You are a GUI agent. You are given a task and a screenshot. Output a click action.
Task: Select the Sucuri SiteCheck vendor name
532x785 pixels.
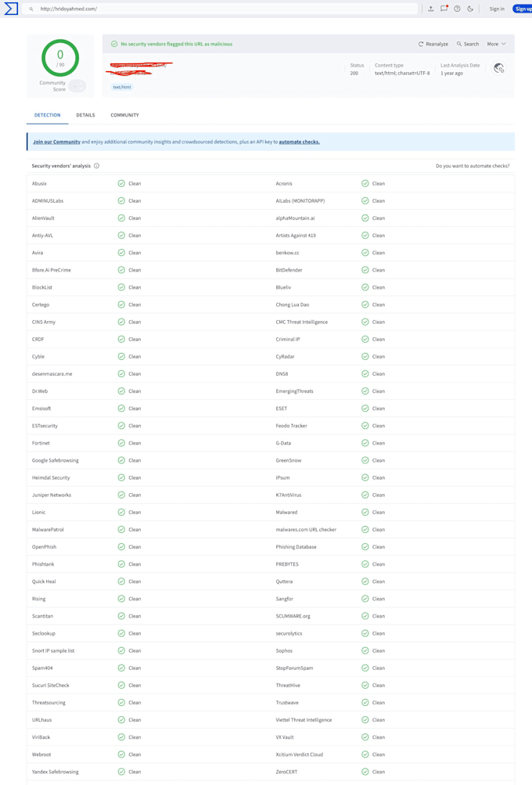click(51, 686)
